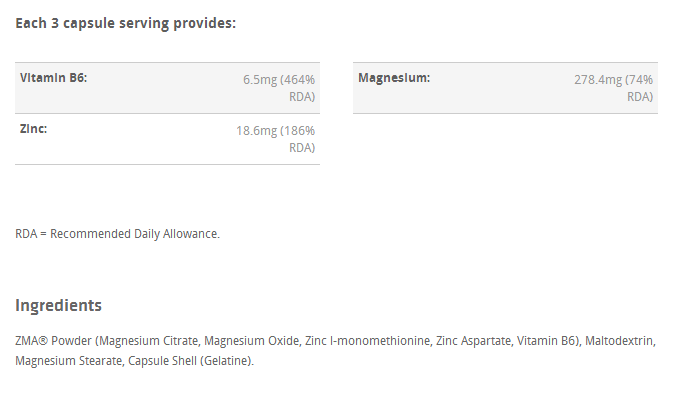Click the 278.4mg (74% RDA) value
677x393 pixels.
point(614,88)
